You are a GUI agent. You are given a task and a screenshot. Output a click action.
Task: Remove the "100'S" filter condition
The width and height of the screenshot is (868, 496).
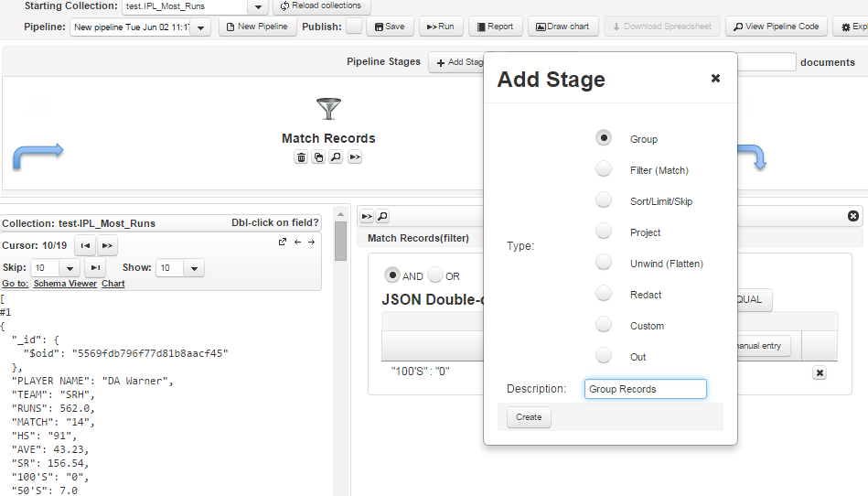[820, 373]
